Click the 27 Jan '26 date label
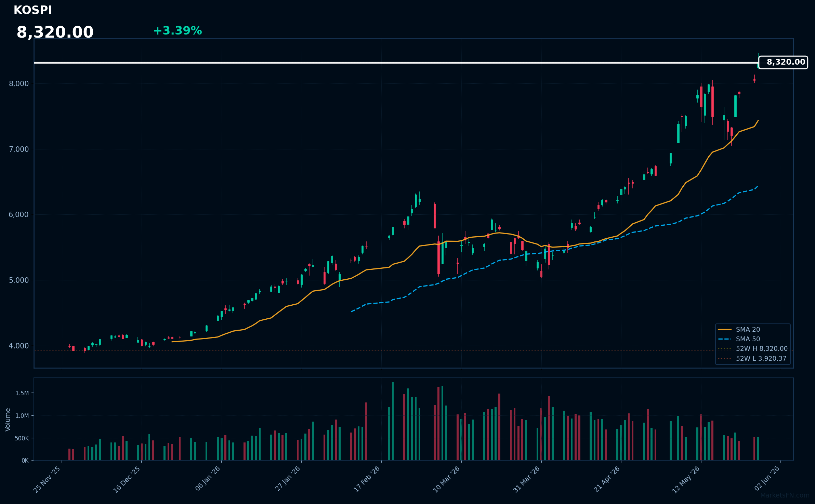Image resolution: width=815 pixels, height=504 pixels. (287, 479)
